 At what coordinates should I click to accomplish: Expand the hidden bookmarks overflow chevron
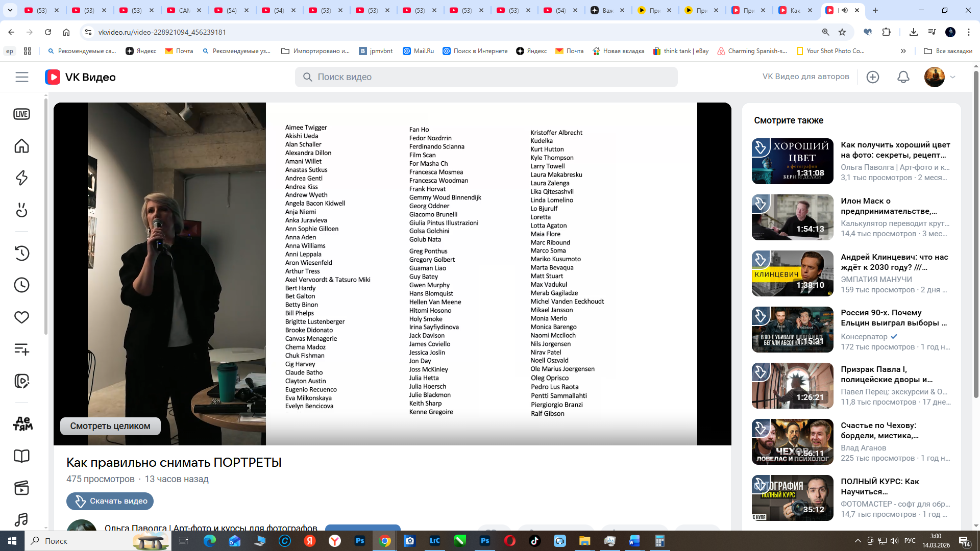[x=903, y=51]
